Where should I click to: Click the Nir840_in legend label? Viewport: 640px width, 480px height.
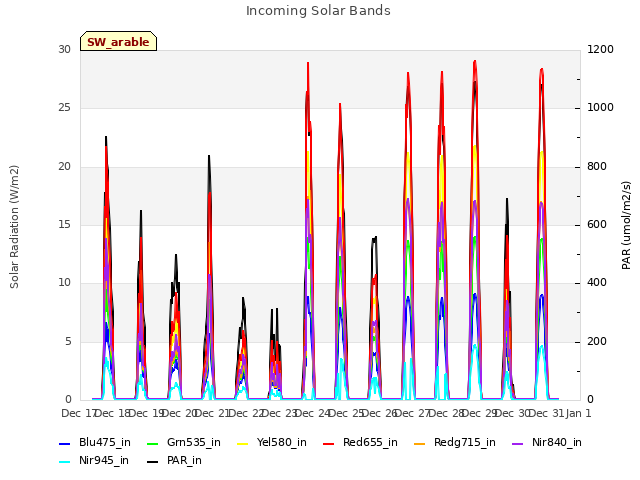click(x=557, y=442)
